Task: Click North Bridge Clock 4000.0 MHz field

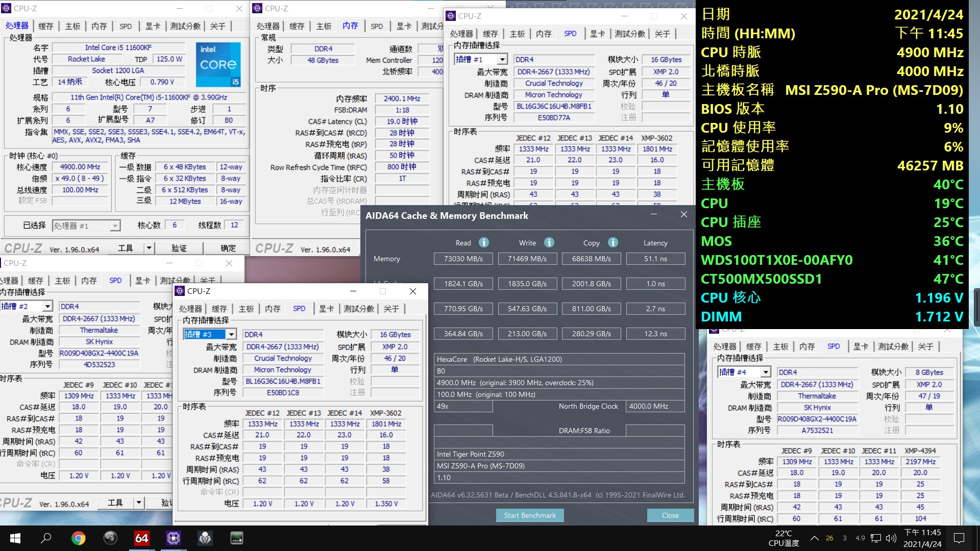Action: [655, 406]
